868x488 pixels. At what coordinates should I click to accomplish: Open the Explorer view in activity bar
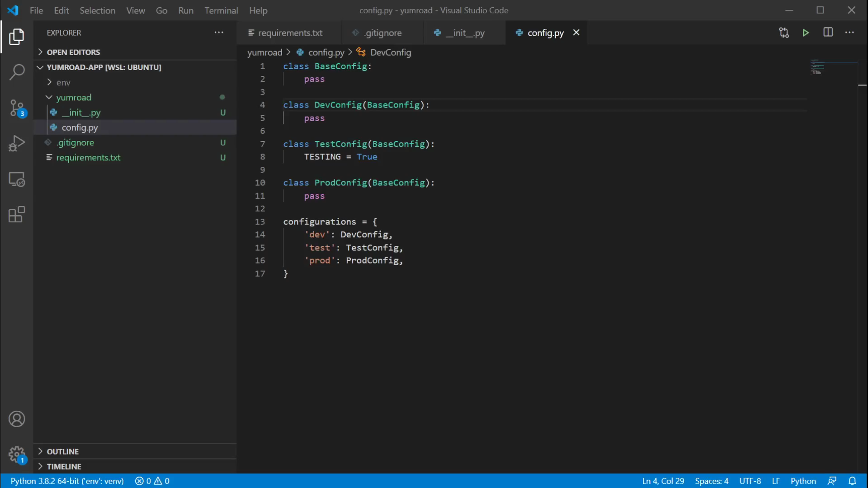(17, 37)
